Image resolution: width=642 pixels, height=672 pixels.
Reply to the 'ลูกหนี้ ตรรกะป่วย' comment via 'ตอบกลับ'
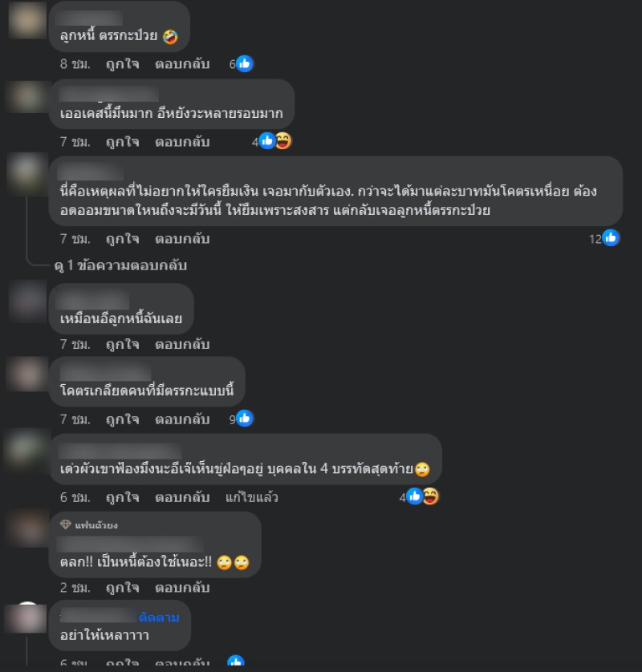point(182,64)
